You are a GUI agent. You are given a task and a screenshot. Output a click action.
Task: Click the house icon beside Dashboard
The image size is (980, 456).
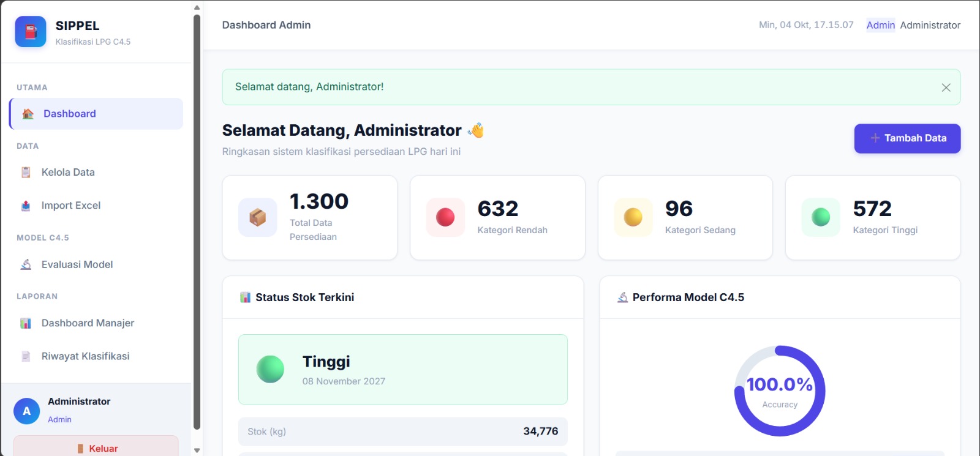click(x=28, y=114)
